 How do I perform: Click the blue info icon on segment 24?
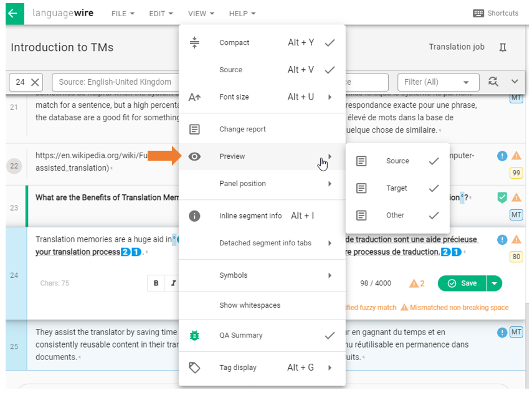[x=502, y=239]
